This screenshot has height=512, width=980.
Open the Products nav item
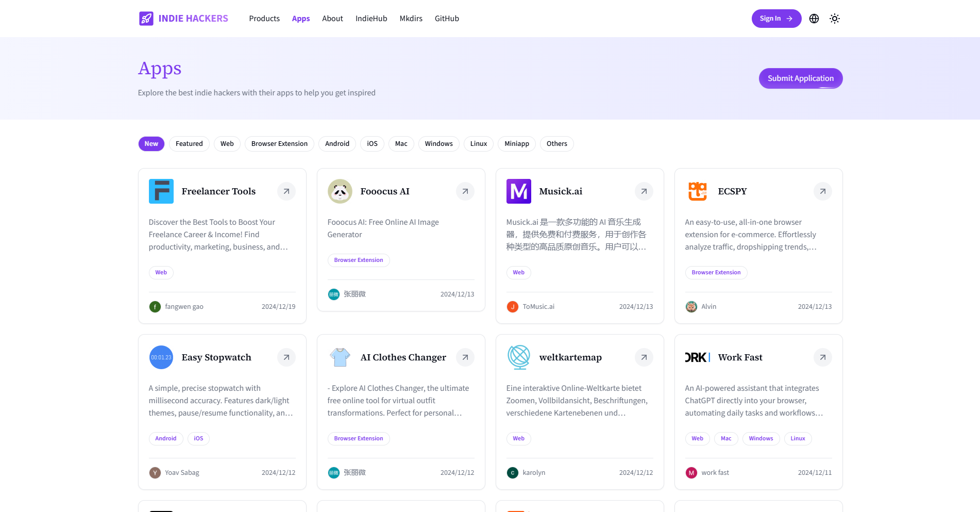pos(264,19)
